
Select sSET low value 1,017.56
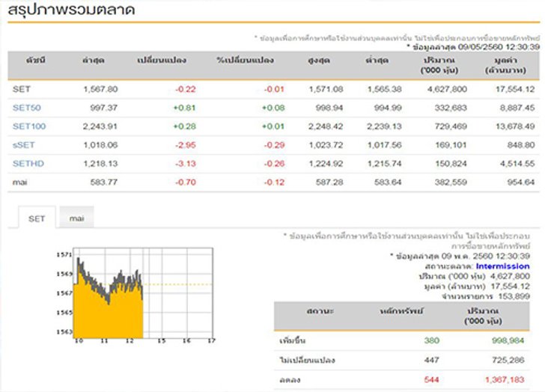(385, 145)
